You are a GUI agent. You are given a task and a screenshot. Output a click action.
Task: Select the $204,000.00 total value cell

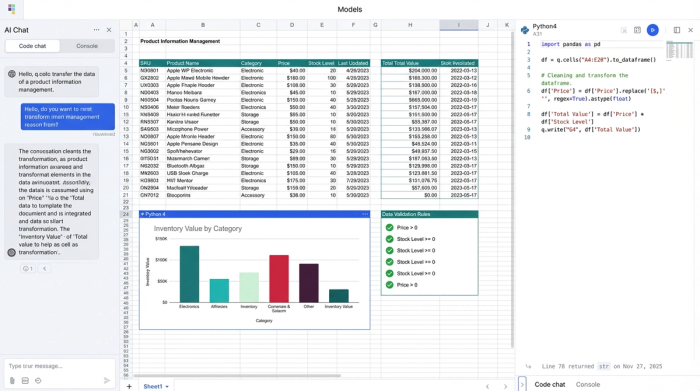click(x=410, y=71)
